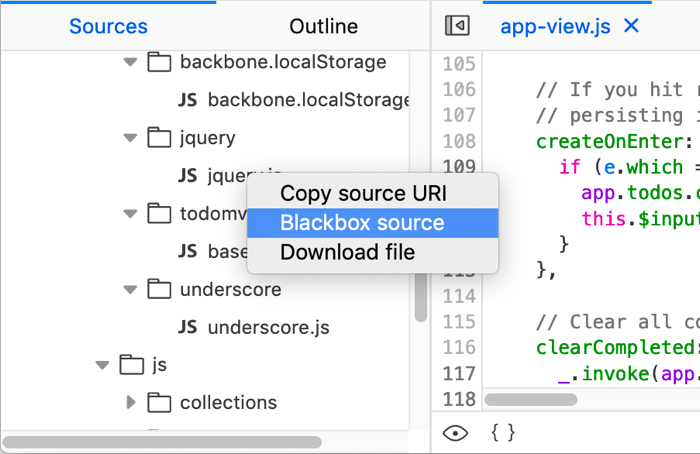Select the underscore folder icon
The width and height of the screenshot is (700, 454).
[159, 289]
